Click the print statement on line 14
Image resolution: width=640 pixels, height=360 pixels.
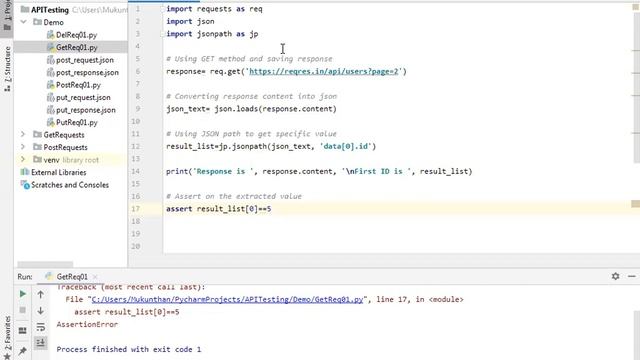point(319,171)
